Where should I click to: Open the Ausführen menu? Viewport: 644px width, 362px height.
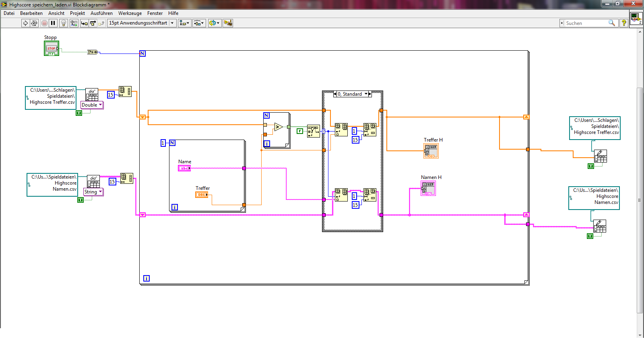[101, 13]
